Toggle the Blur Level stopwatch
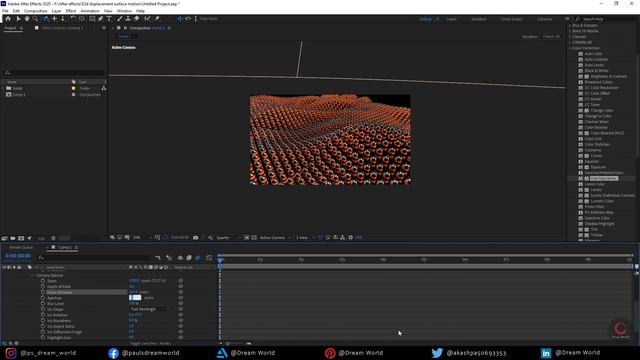The height and width of the screenshot is (360, 640). (x=43, y=304)
